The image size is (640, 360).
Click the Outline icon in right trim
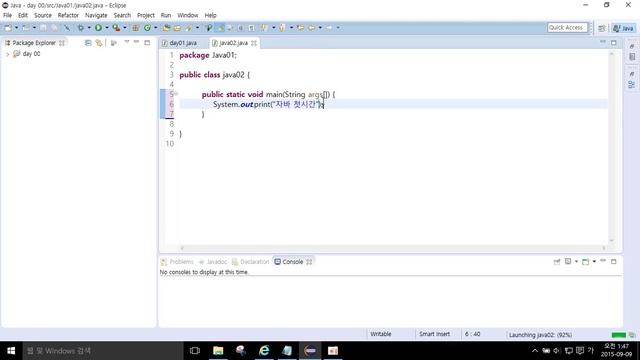(631, 84)
